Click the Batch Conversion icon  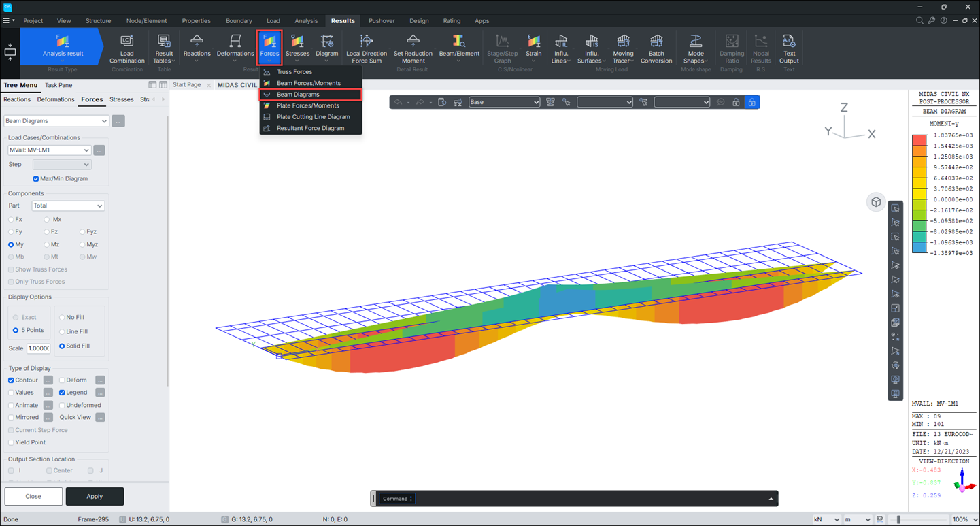pos(656,48)
